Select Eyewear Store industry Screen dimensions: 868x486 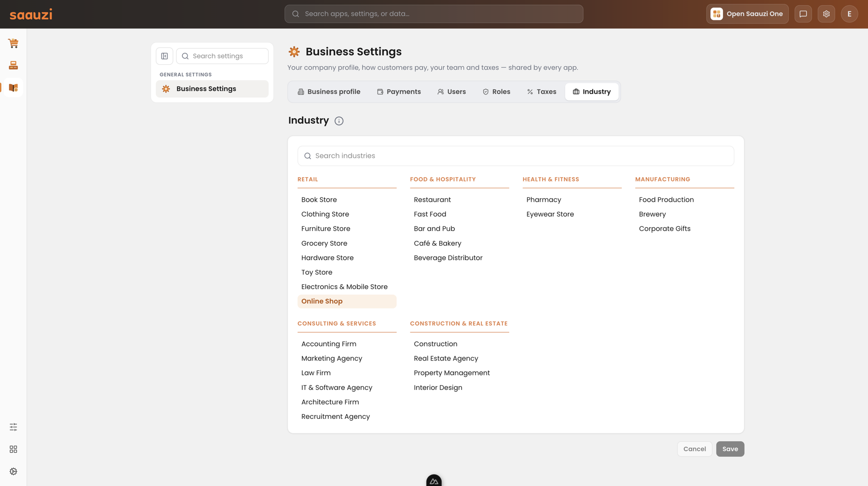tap(572, 214)
